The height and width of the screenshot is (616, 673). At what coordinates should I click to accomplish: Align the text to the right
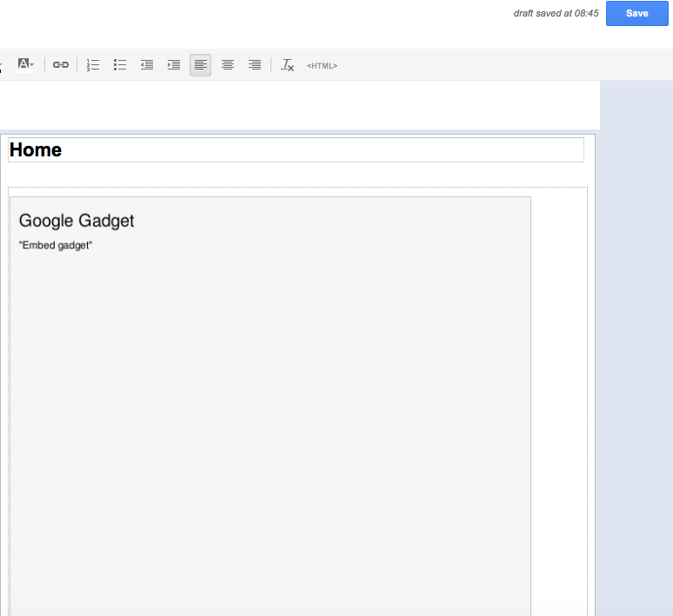pyautogui.click(x=255, y=65)
